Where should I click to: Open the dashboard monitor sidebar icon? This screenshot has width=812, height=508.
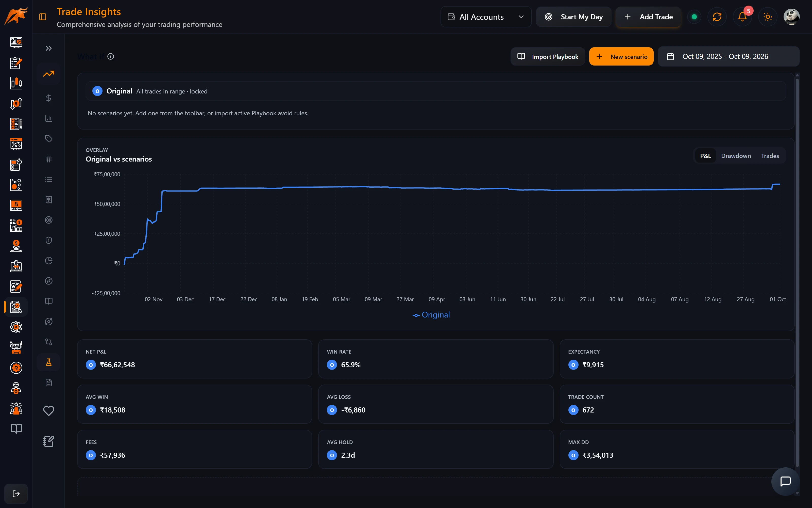point(16,42)
